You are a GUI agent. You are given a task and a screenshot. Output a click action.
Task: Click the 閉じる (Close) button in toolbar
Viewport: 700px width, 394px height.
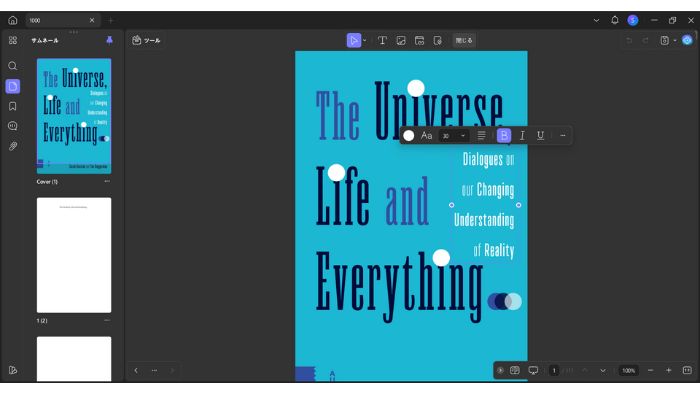464,41
